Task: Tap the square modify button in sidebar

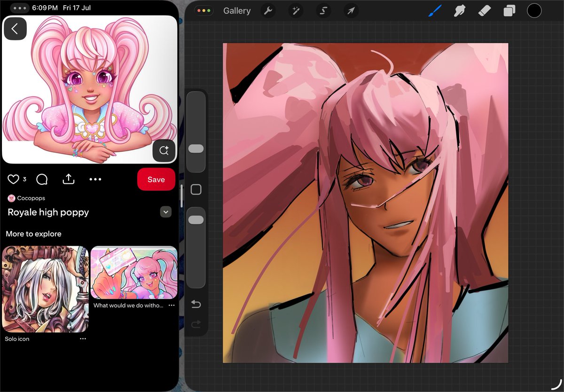Action: coord(196,189)
